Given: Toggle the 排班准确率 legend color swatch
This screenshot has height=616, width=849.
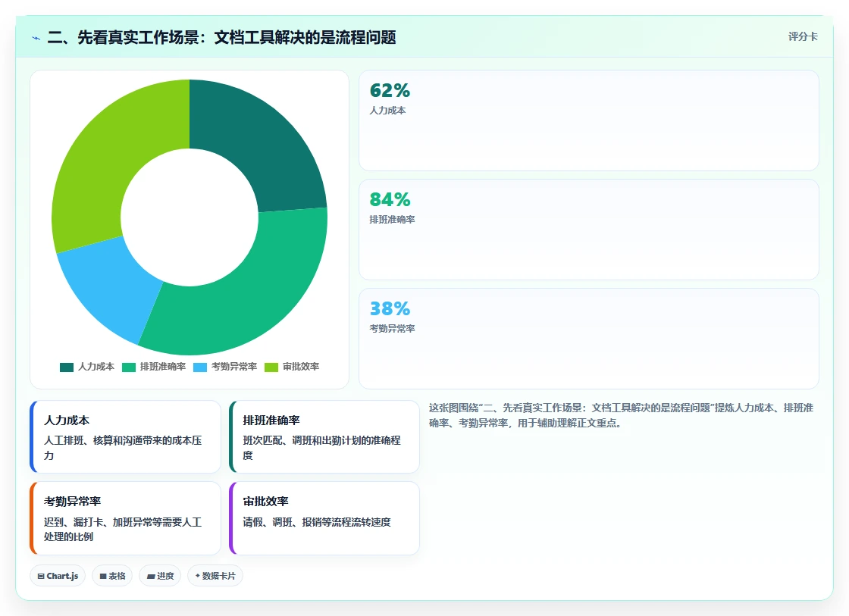Looking at the screenshot, I should point(129,367).
